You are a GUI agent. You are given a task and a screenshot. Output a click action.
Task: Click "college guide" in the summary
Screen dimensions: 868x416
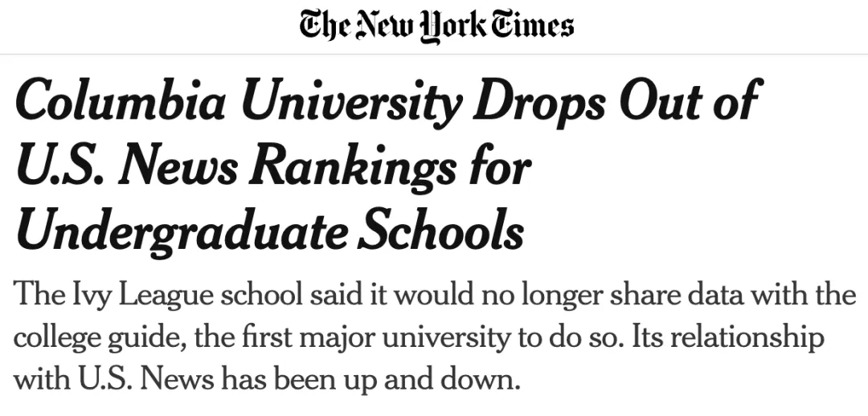coord(97,337)
